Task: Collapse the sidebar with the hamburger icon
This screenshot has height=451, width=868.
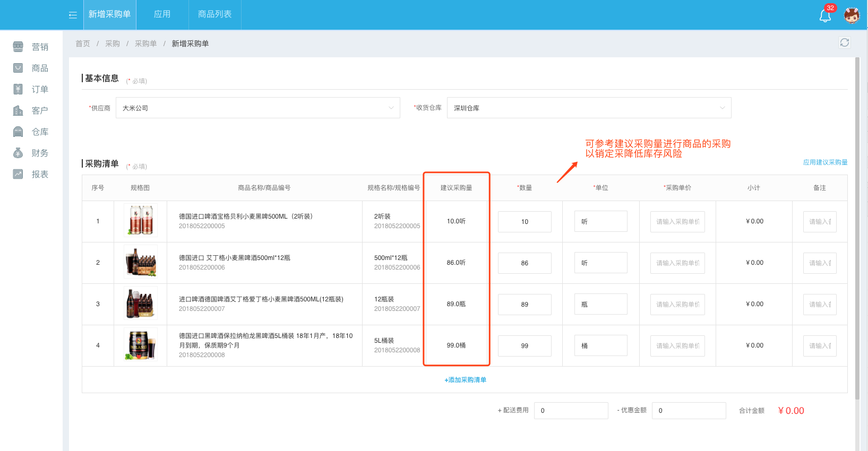Action: [x=73, y=15]
